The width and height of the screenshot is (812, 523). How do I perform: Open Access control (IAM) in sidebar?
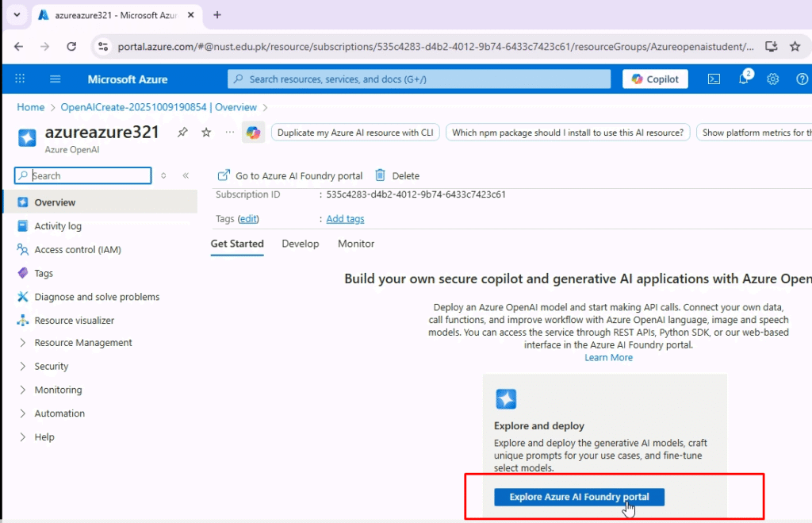pyautogui.click(x=77, y=250)
